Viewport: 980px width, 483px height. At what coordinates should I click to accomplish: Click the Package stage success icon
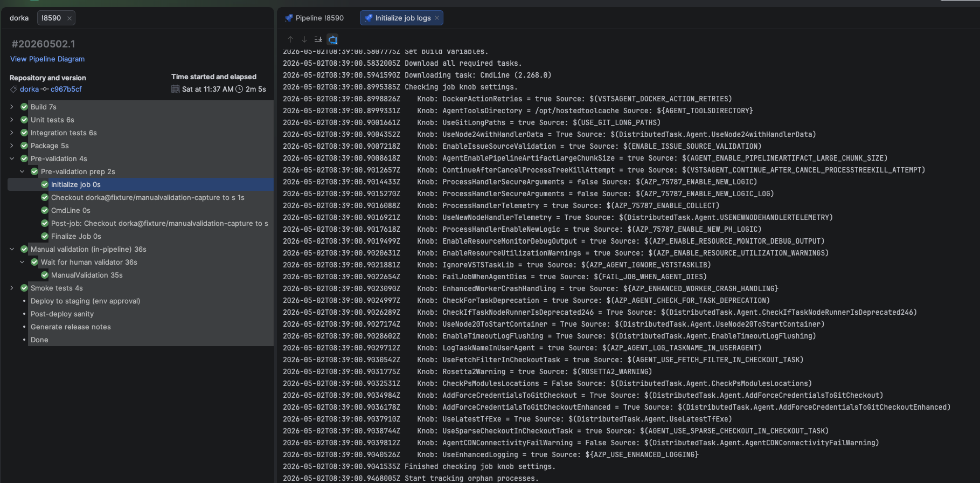24,146
